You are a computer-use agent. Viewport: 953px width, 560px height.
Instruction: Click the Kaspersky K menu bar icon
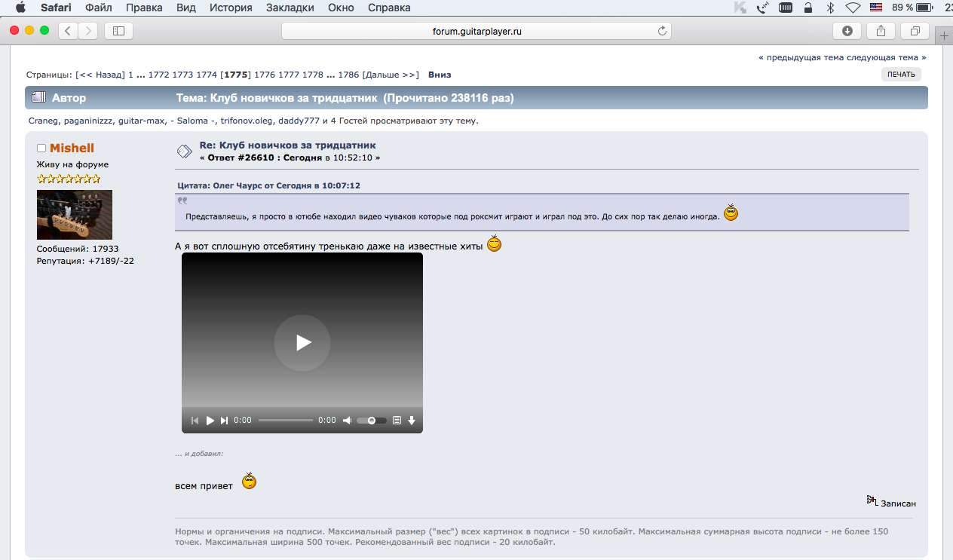(740, 8)
